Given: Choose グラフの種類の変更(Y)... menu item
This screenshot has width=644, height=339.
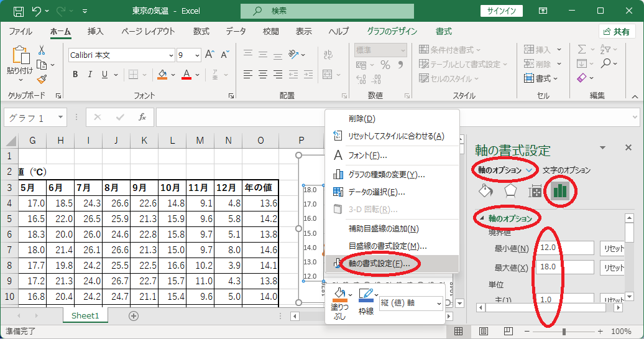Looking at the screenshot, I should 392,175.
